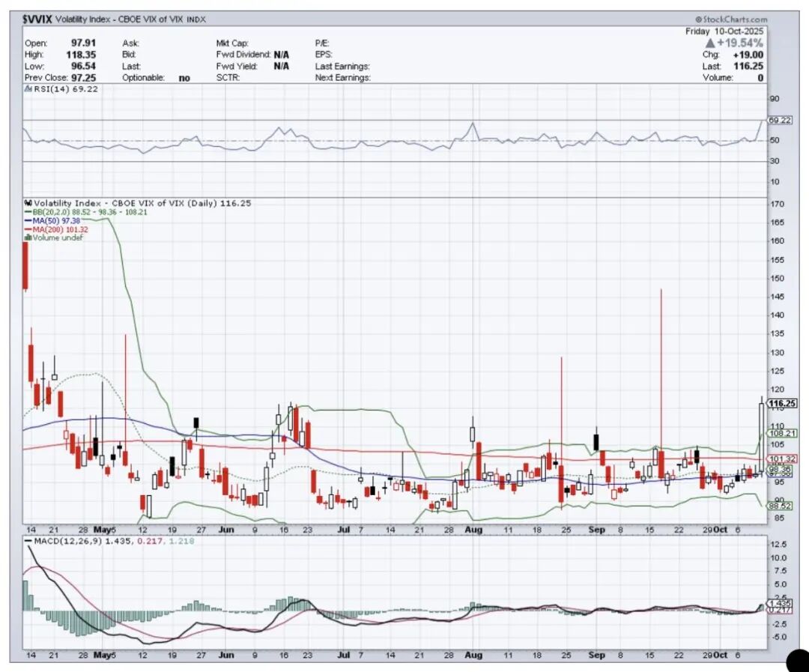
Task: Select the Open value 97.91
Action: point(83,43)
